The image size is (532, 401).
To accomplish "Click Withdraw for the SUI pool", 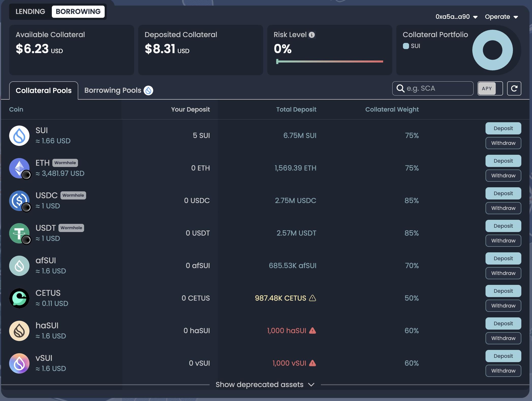I will point(503,143).
